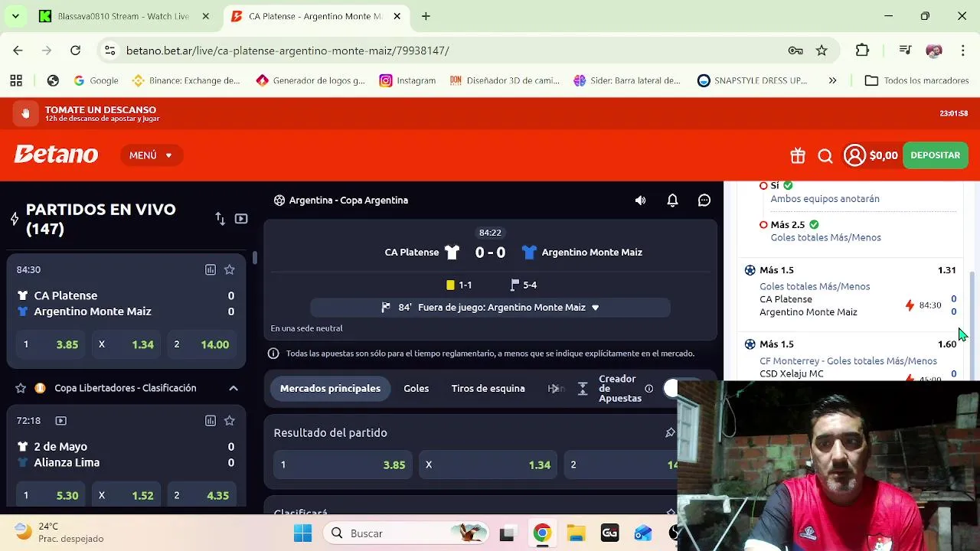Screen dimensions: 980x551
Task: Open the Windows Start menu
Action: pyautogui.click(x=302, y=533)
